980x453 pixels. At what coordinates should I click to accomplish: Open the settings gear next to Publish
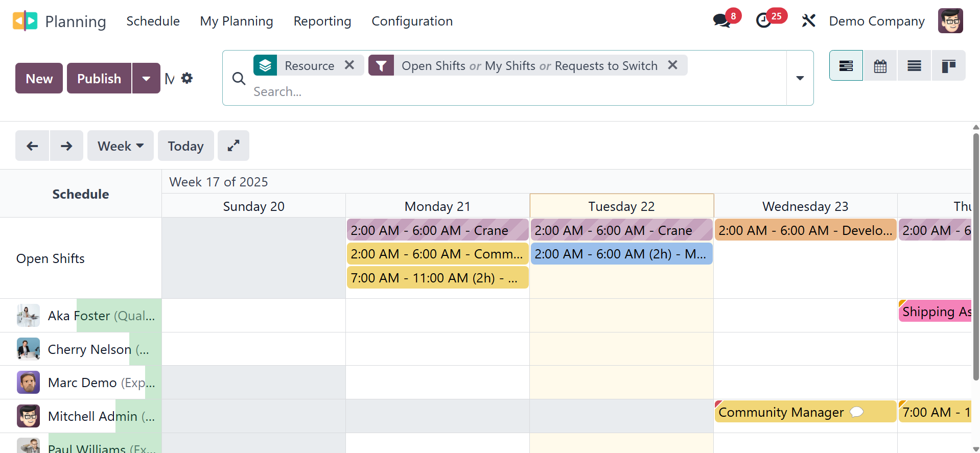pyautogui.click(x=187, y=78)
